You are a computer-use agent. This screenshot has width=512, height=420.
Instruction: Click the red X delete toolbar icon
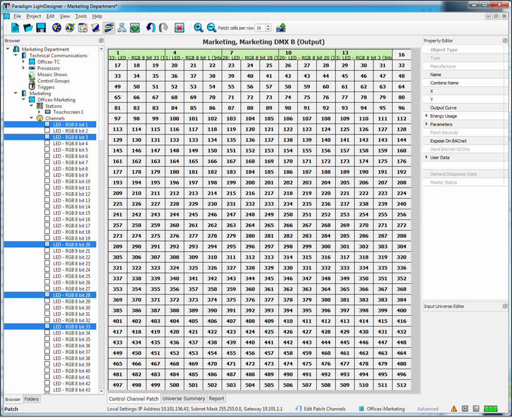(x=179, y=28)
